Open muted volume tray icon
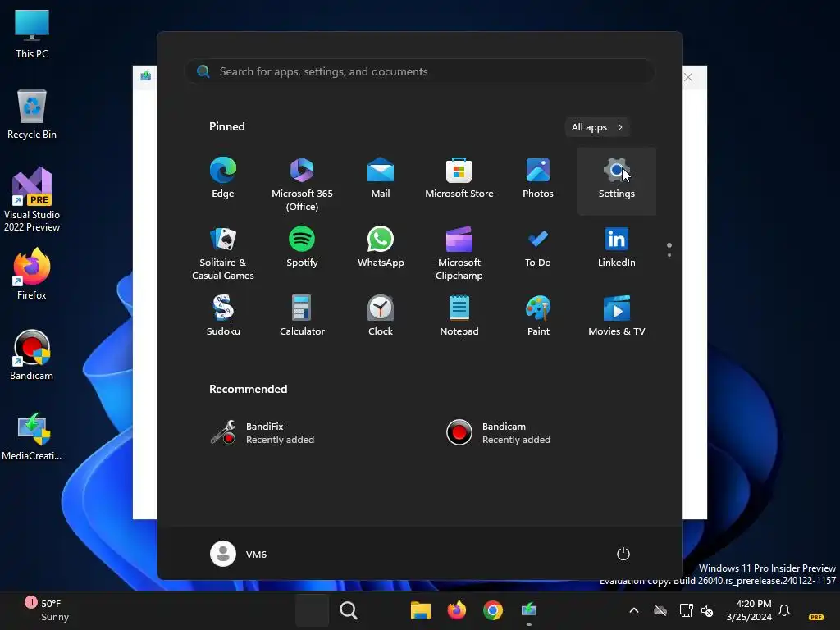 click(x=707, y=610)
